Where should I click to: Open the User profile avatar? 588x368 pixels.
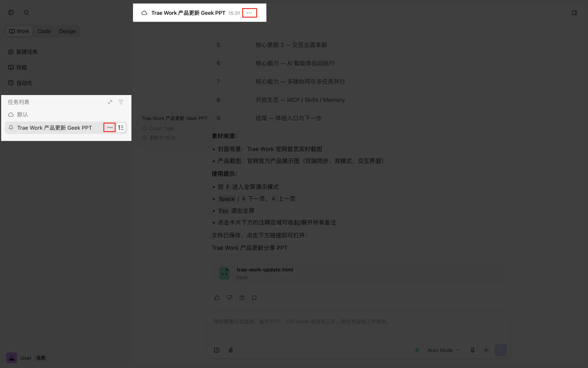click(x=11, y=358)
